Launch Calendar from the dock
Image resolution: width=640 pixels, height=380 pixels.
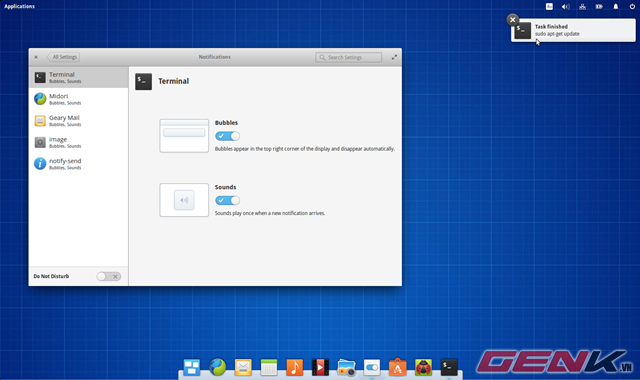pos(269,367)
